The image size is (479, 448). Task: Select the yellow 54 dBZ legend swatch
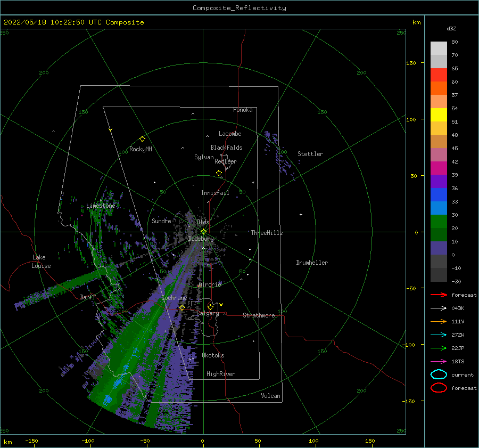coord(439,115)
